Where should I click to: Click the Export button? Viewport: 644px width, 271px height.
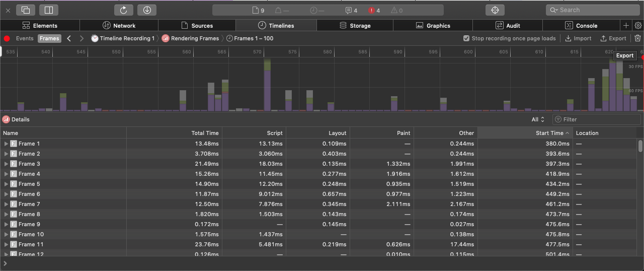point(613,38)
